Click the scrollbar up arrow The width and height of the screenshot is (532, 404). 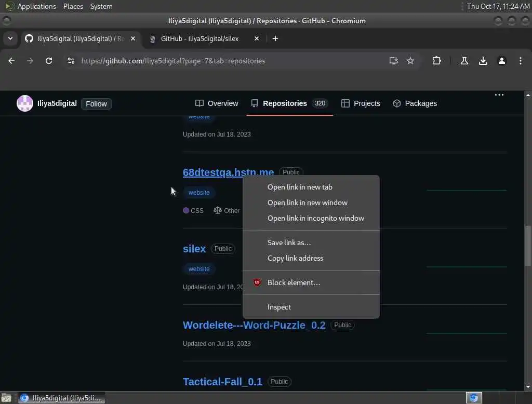click(528, 95)
